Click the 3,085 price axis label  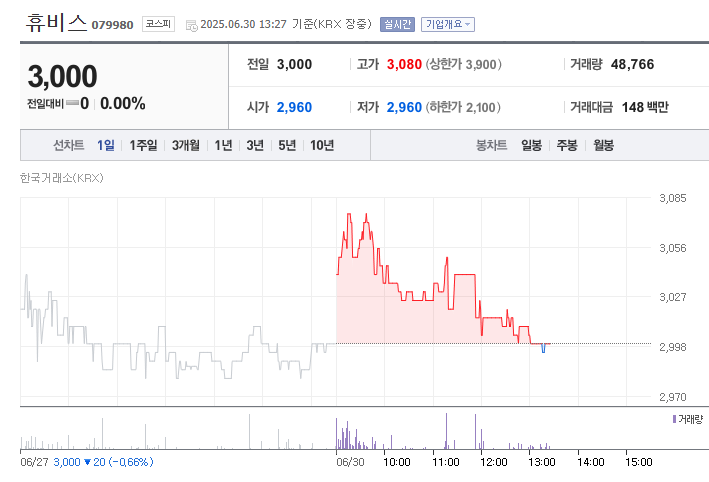(672, 198)
